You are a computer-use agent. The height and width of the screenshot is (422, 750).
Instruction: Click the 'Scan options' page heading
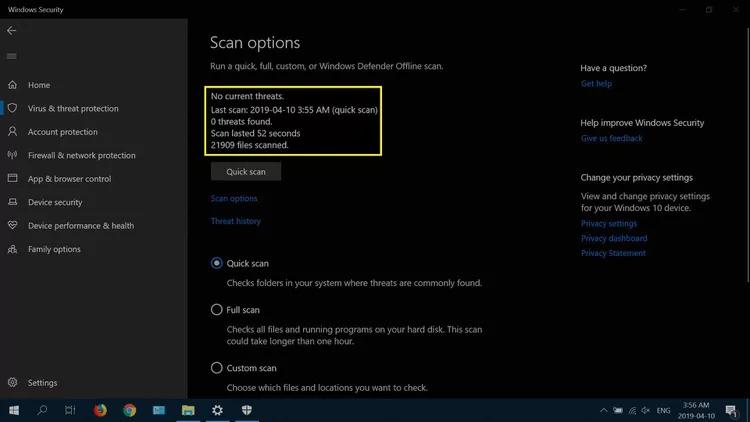[x=255, y=43]
